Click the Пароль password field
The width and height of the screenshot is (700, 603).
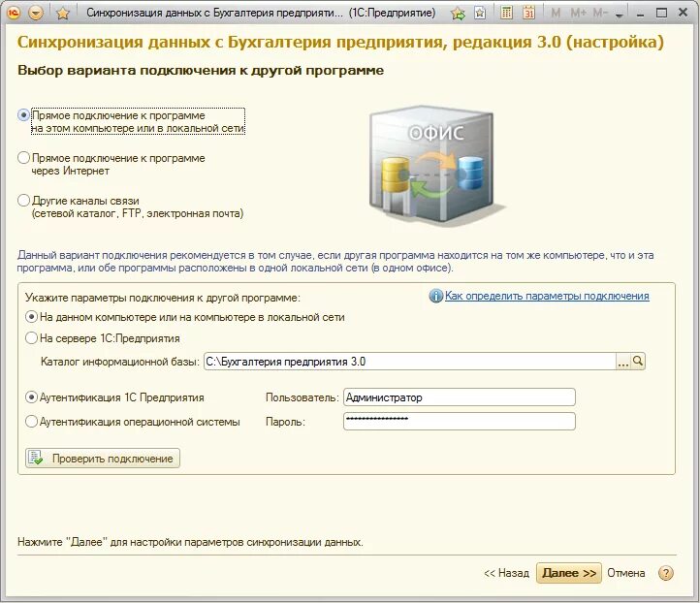(460, 422)
